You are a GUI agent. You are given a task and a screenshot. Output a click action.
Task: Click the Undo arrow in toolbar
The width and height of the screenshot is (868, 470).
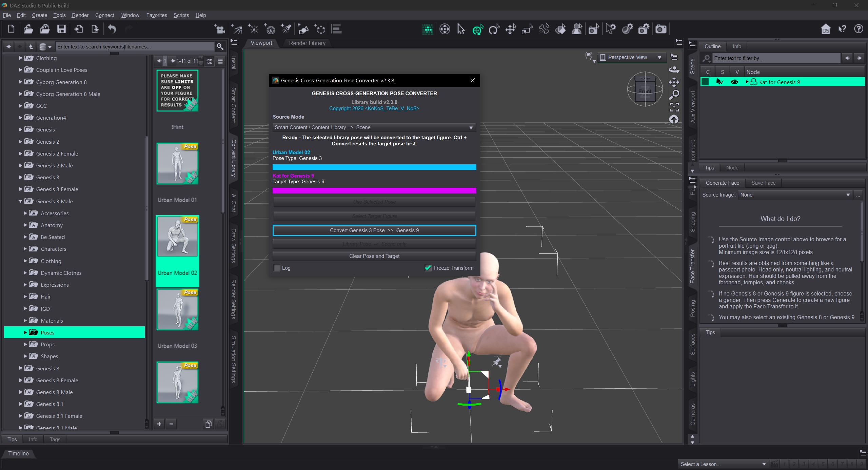coord(112,29)
